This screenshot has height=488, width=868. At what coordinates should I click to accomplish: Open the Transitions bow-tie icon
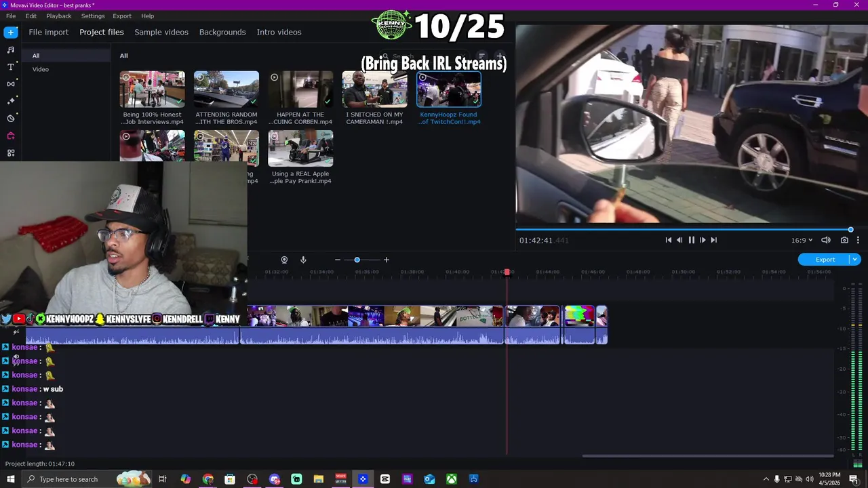[x=10, y=83]
